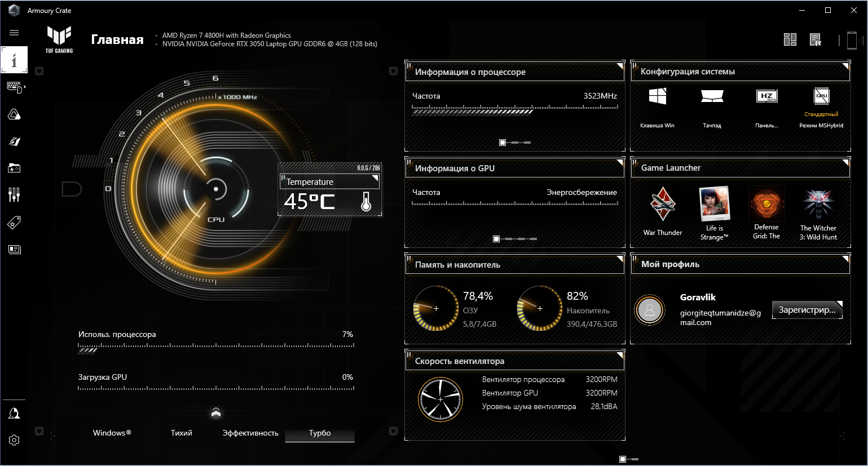This screenshot has height=466, width=868.
Task: Open Scenario Profiles sliders icon in sidebar
Action: click(14, 195)
